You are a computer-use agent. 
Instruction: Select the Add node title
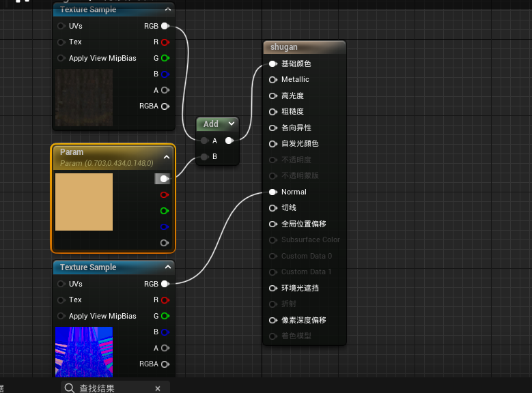coord(211,124)
